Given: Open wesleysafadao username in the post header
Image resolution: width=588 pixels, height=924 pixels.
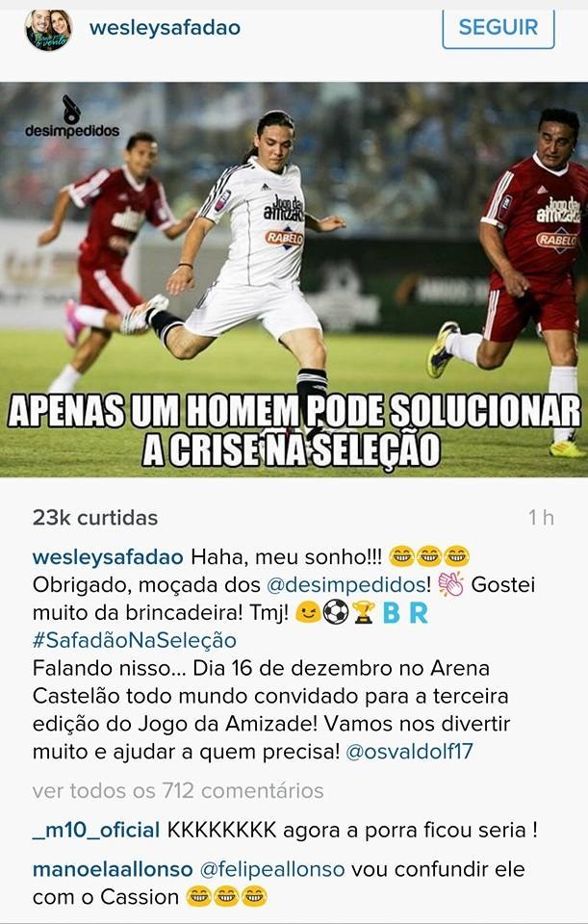Looking at the screenshot, I should pos(165,28).
